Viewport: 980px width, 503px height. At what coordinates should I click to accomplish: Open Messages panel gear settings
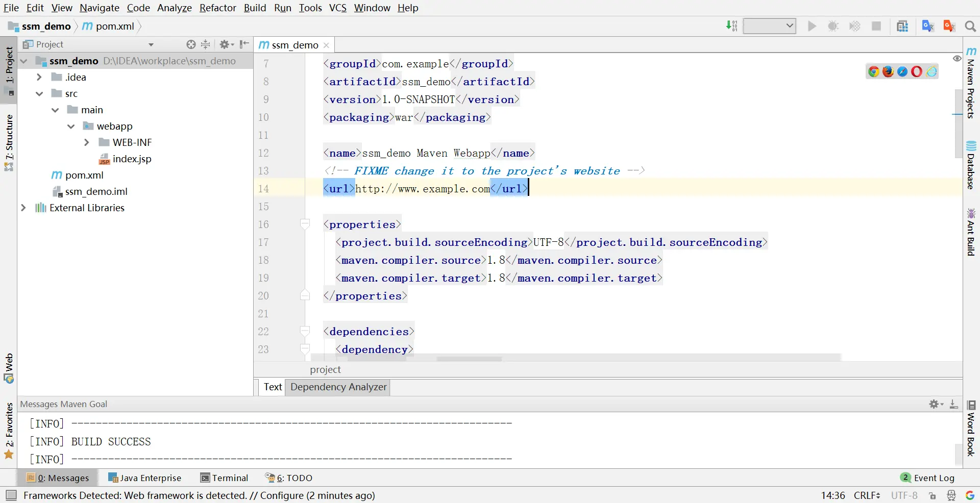[936, 404]
